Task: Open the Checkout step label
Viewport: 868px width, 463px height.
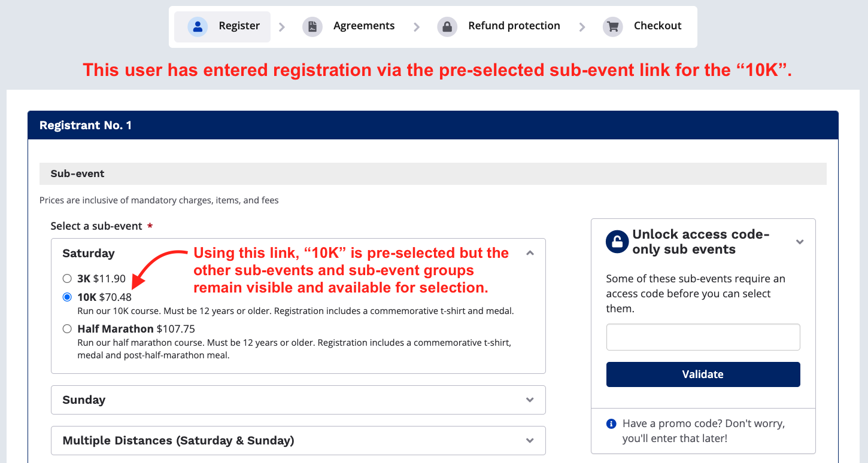Action: 657,26
